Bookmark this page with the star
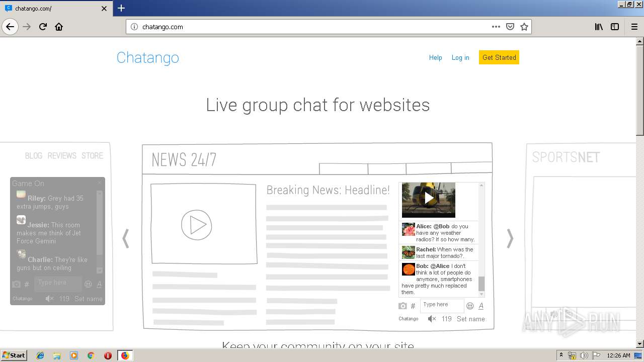The width and height of the screenshot is (644, 362). 524,27
